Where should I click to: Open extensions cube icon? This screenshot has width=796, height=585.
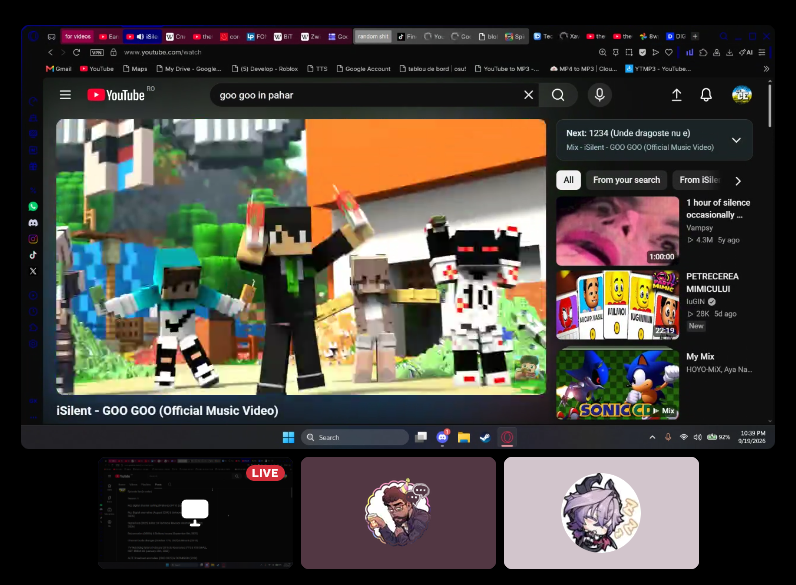pyautogui.click(x=703, y=52)
